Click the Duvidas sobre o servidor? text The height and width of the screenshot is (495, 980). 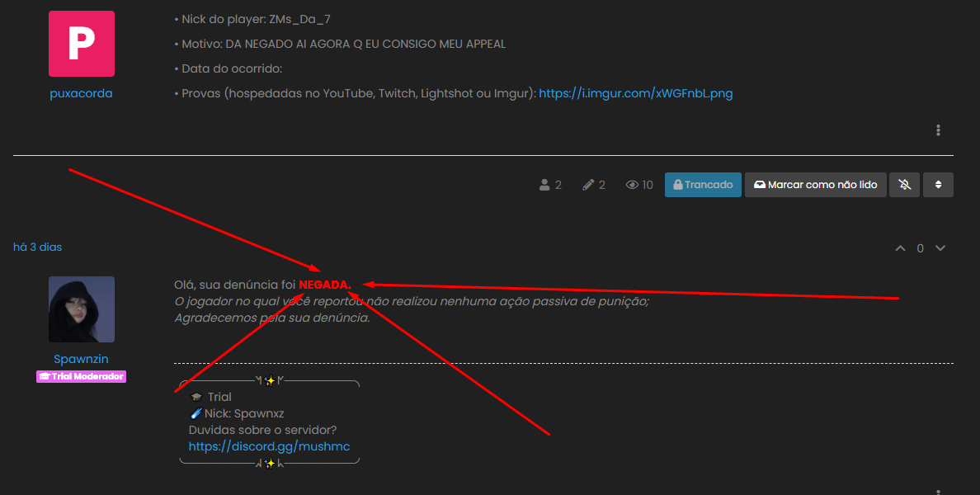point(262,430)
